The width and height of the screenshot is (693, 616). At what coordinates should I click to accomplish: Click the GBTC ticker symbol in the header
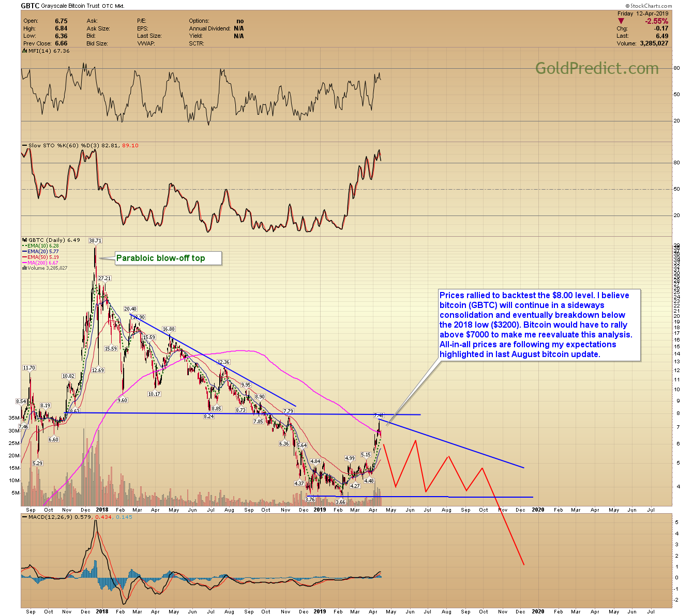[31, 6]
